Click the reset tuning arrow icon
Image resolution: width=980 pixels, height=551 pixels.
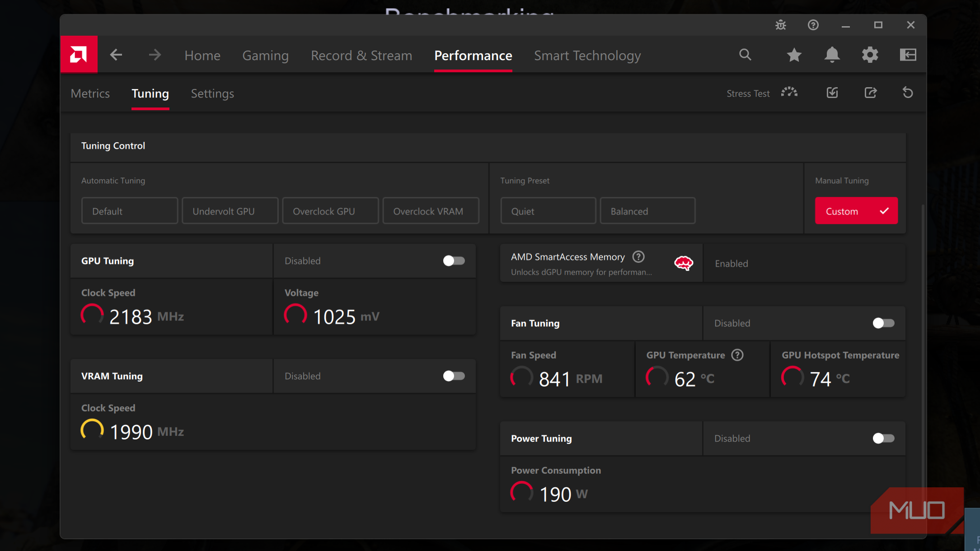(x=908, y=93)
